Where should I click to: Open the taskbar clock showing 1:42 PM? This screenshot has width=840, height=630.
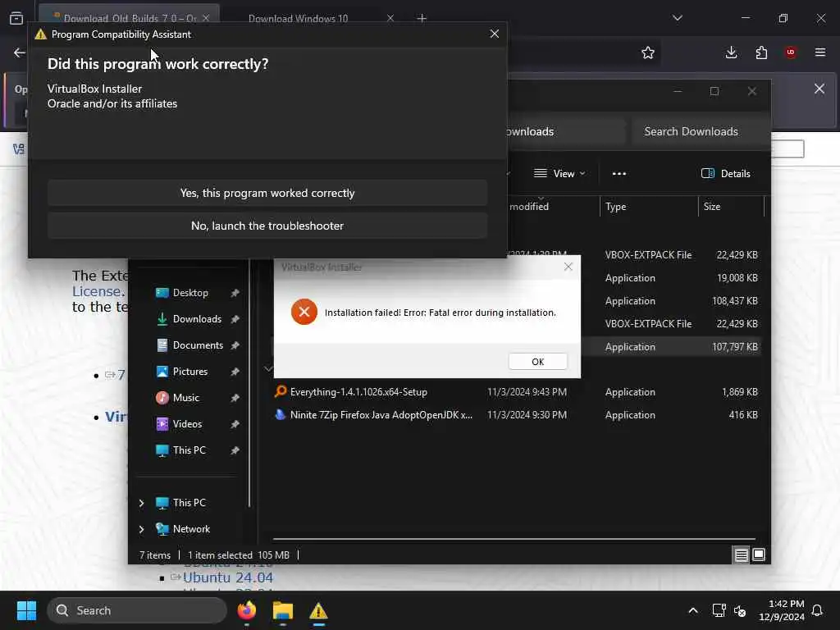tap(782, 610)
